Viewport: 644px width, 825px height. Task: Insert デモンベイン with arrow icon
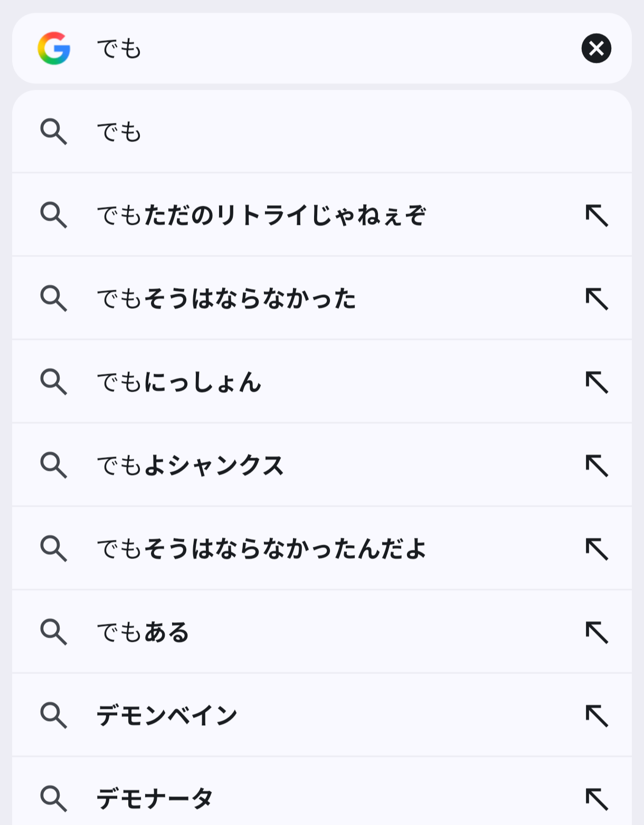pos(597,716)
